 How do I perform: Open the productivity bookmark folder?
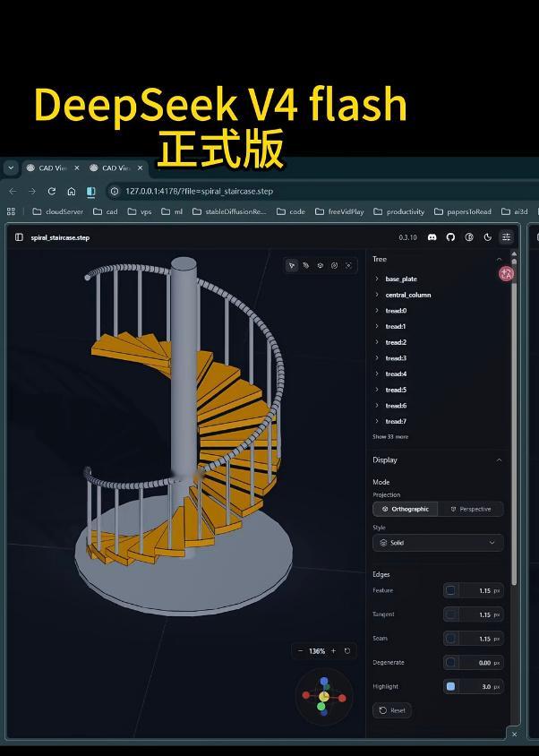399,211
